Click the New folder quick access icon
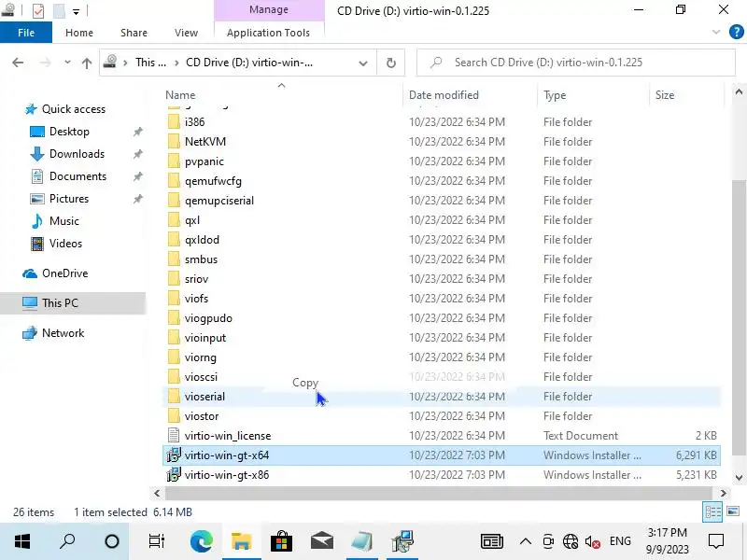 pos(59,10)
